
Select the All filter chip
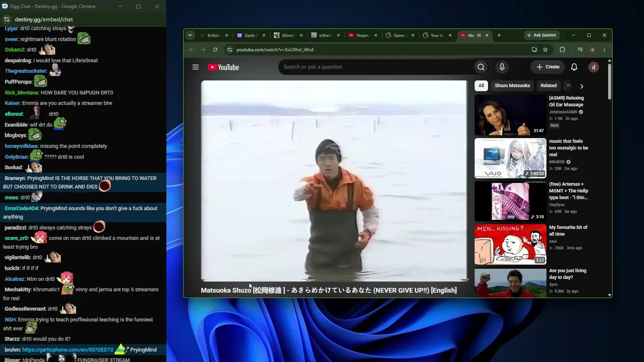(481, 85)
